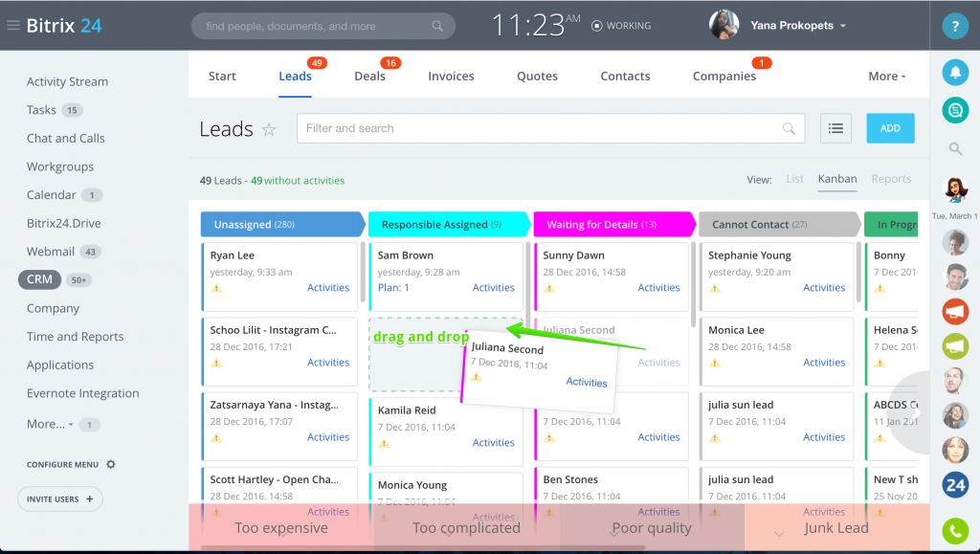Expand the Yana Prokopets user dropdown

(x=843, y=26)
